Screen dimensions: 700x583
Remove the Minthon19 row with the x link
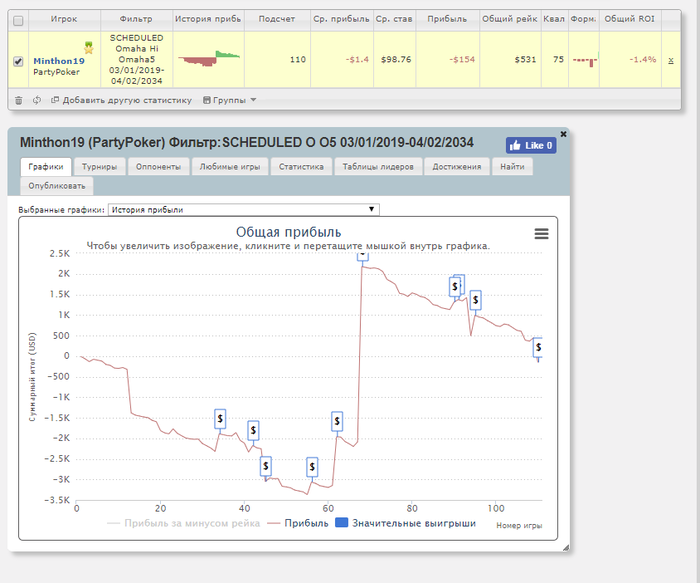point(671,60)
